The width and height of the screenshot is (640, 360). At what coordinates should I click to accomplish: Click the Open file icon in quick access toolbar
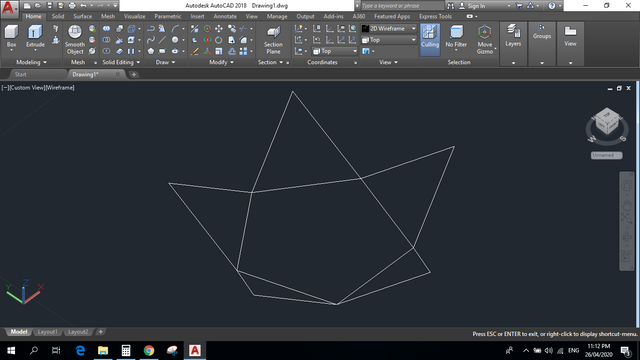(x=38, y=6)
